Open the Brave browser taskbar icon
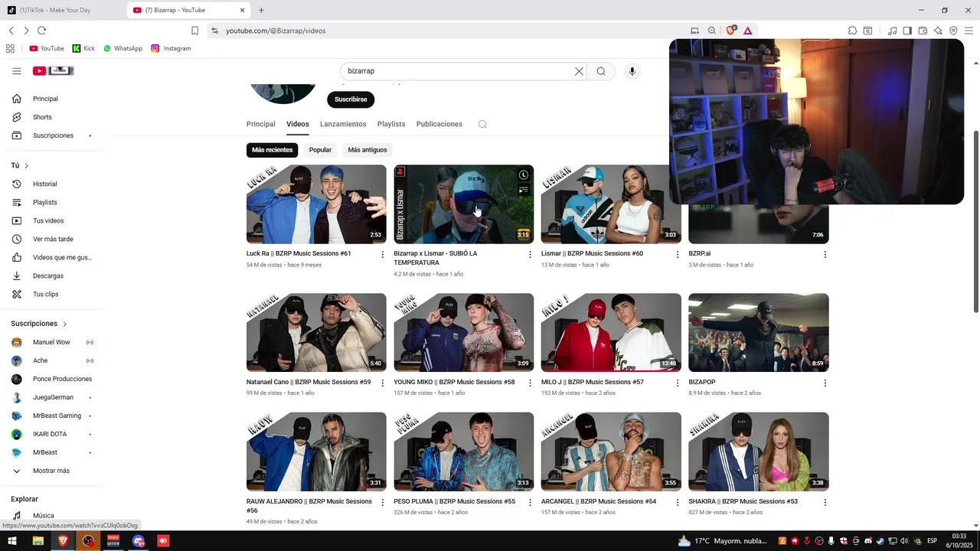The width and height of the screenshot is (980, 551). tap(63, 541)
